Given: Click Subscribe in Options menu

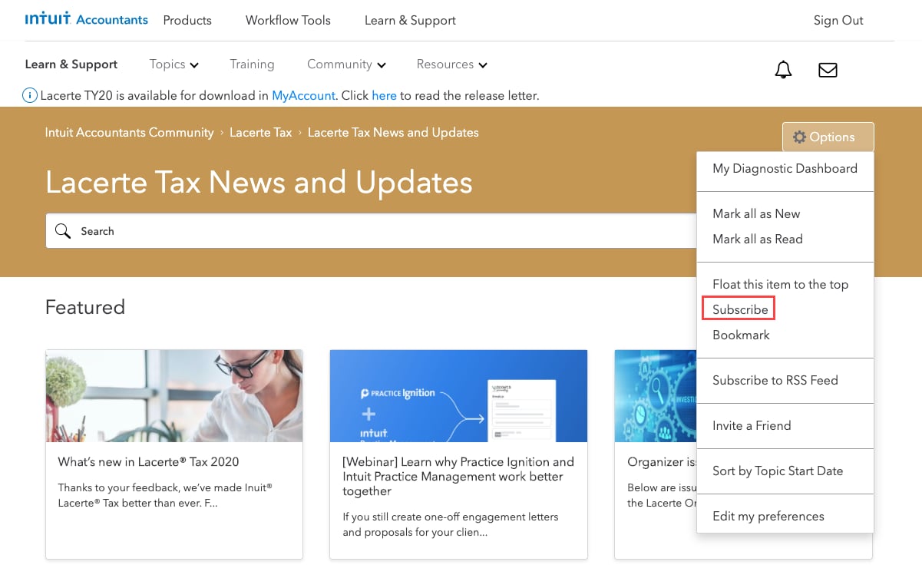Looking at the screenshot, I should pyautogui.click(x=740, y=310).
